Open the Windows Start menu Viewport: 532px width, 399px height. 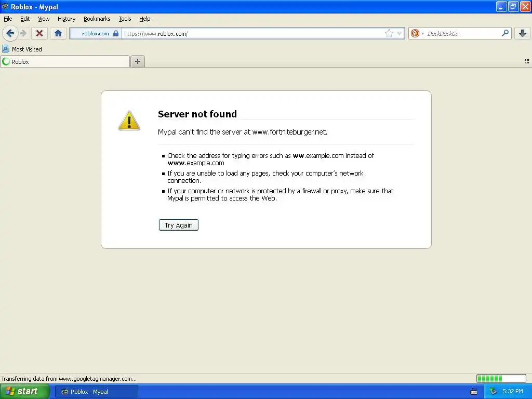25,391
